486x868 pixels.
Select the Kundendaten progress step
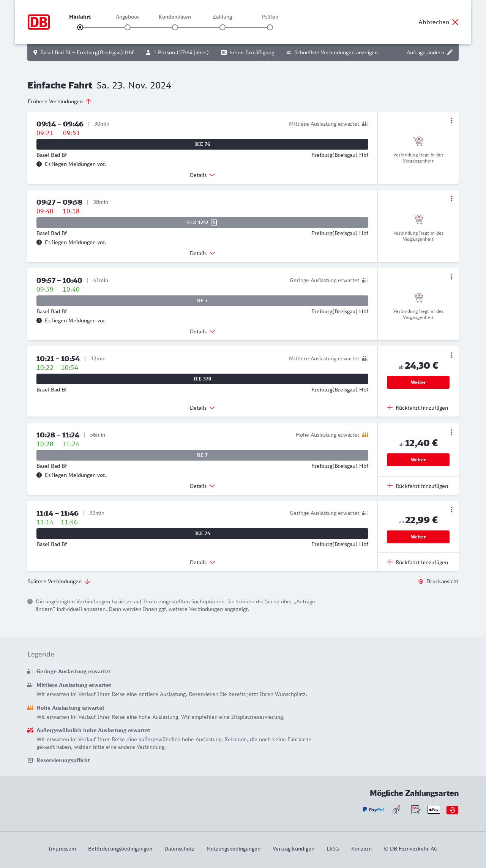point(175,27)
